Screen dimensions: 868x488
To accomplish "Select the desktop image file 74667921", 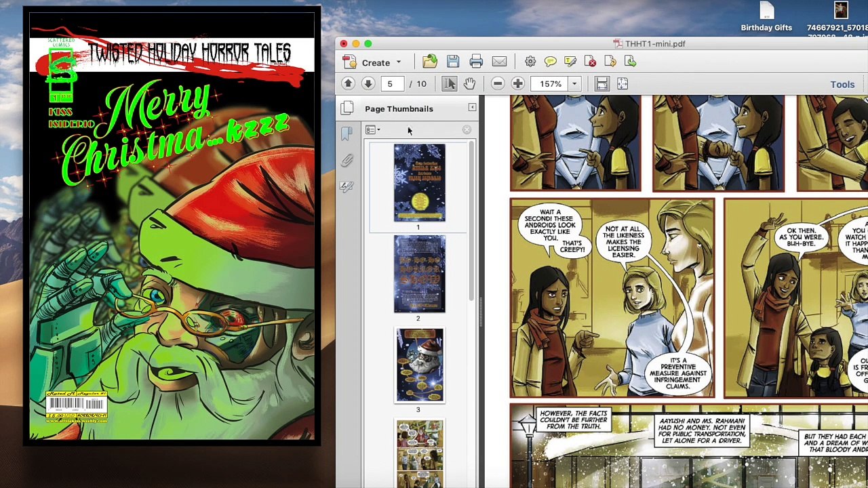I will tap(841, 18).
